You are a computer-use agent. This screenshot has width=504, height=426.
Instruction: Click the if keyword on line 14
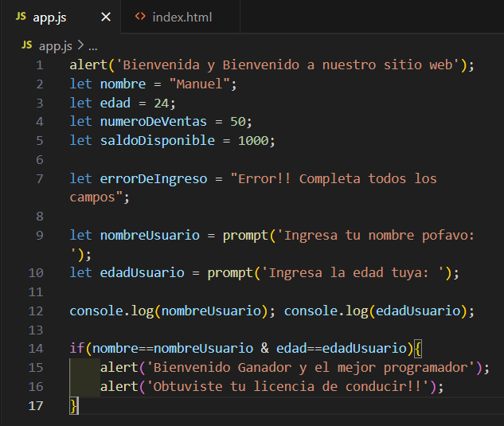click(77, 349)
